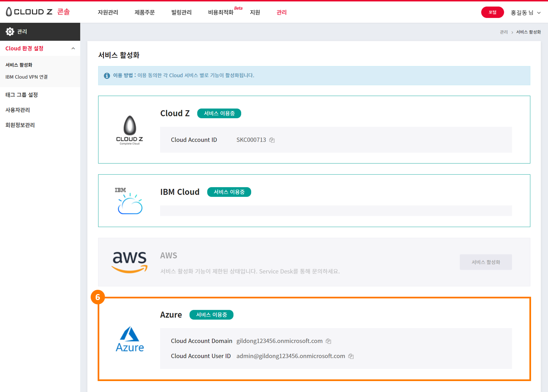
Task: Click the Cloud Z card title
Action: 175,114
